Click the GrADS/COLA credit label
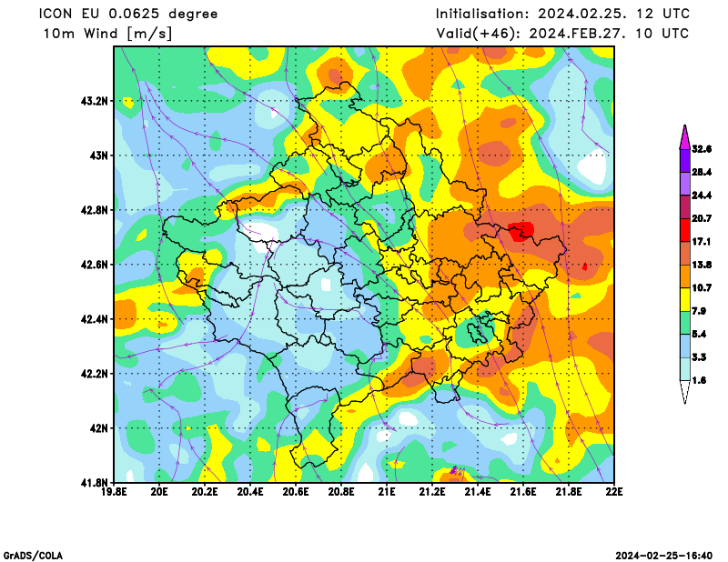The width and height of the screenshot is (728, 562). point(33,556)
